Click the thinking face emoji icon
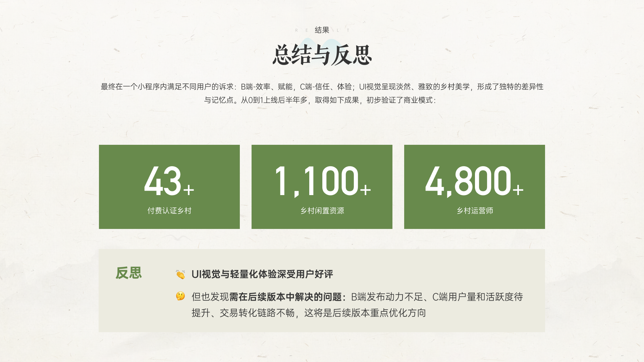Image resolution: width=644 pixels, height=362 pixels. point(180,296)
